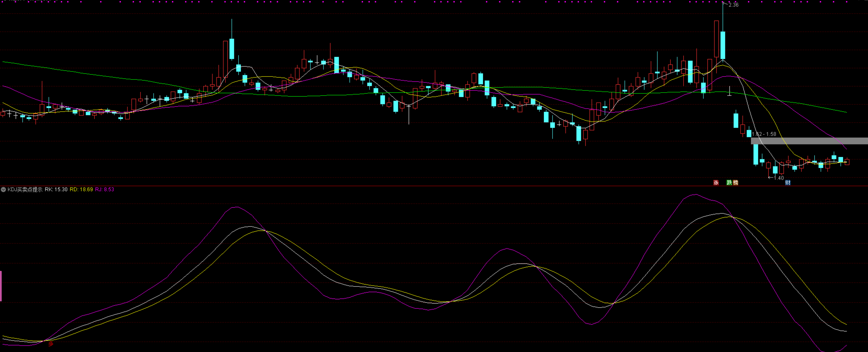This screenshot has height=352, width=868.
Task: Click the magenta RJ: 8.53 value label
Action: point(105,190)
